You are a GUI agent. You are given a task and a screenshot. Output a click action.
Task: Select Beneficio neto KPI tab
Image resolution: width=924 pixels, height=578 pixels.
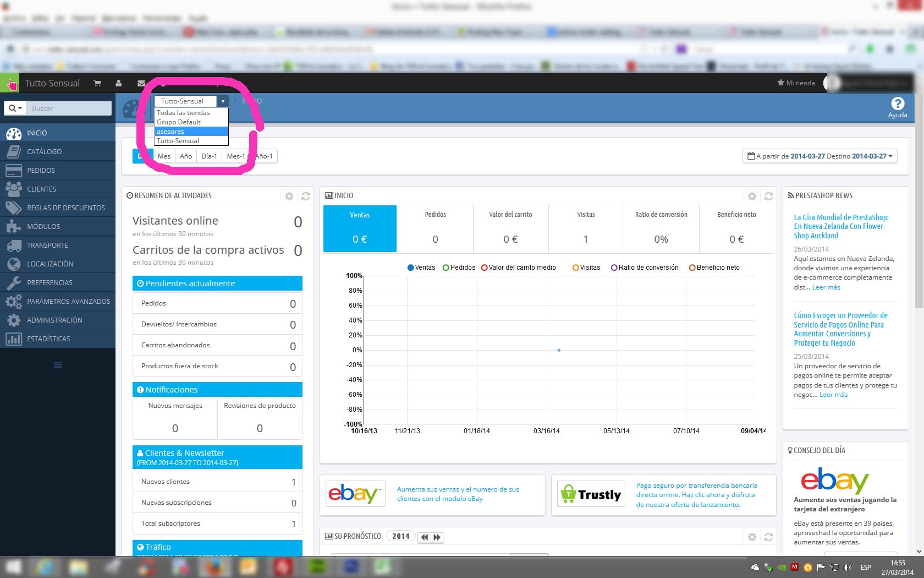pos(736,228)
